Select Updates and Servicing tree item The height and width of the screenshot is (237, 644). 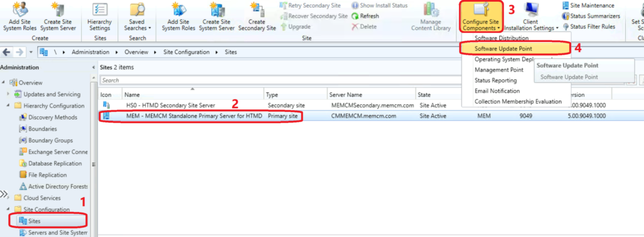tap(52, 94)
